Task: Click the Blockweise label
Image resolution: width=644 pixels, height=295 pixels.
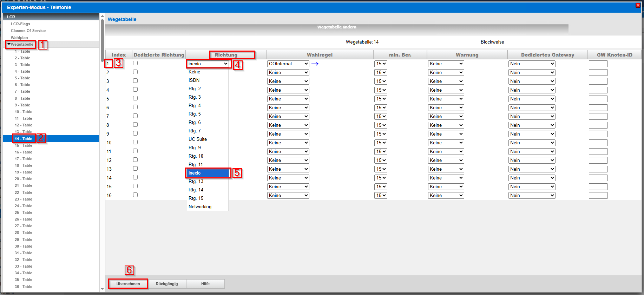Action: [492, 42]
